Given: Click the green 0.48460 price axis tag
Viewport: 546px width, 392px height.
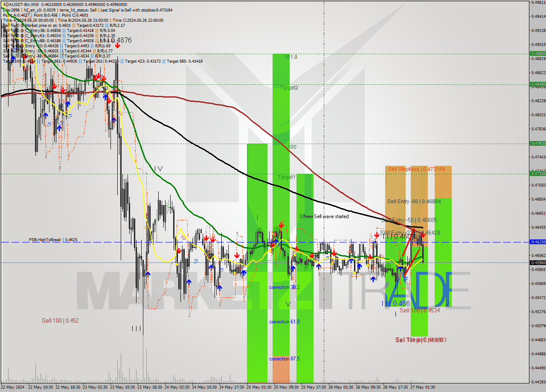Looking at the screenshot, I should tap(537, 84).
